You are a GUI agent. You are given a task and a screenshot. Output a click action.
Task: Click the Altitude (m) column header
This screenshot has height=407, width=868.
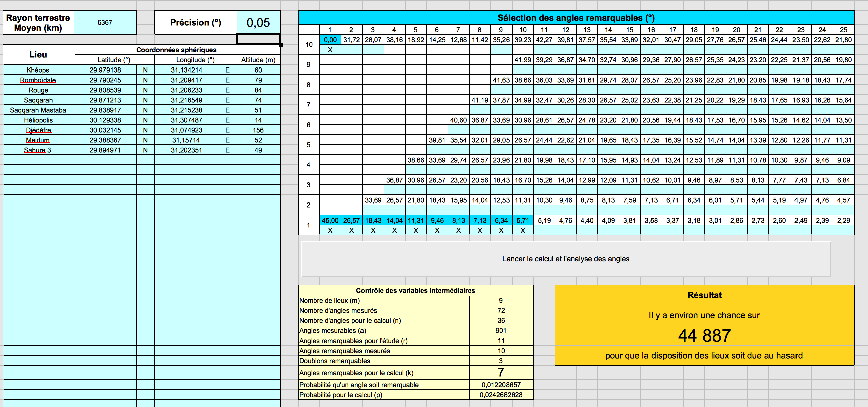pyautogui.click(x=258, y=60)
